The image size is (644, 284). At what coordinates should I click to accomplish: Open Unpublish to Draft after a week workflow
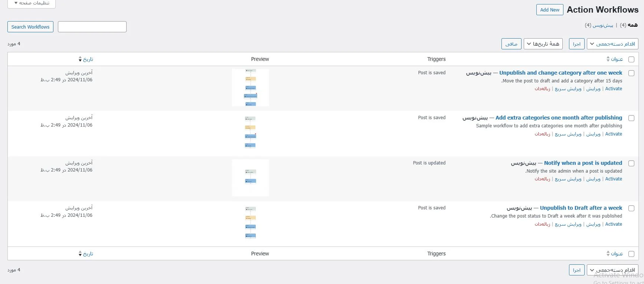581,208
